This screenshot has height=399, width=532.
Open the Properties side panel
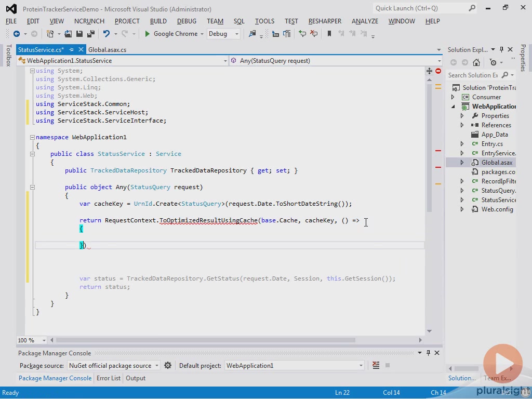tap(523, 58)
